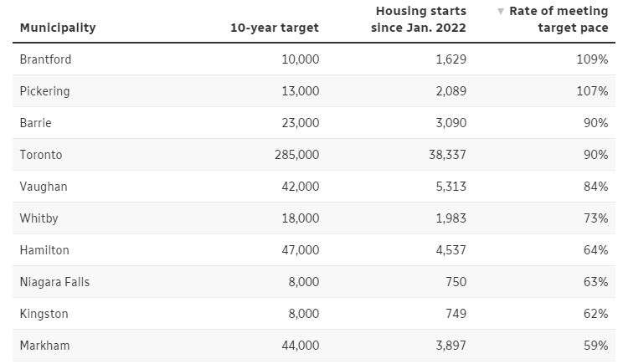Click the Hamilton municipality cell
This screenshot has height=364, width=623.
[44, 250]
